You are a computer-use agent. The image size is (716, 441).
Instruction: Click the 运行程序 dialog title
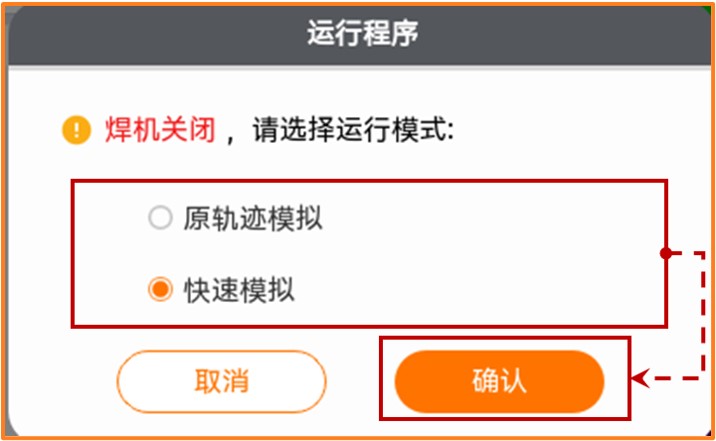[x=363, y=33]
